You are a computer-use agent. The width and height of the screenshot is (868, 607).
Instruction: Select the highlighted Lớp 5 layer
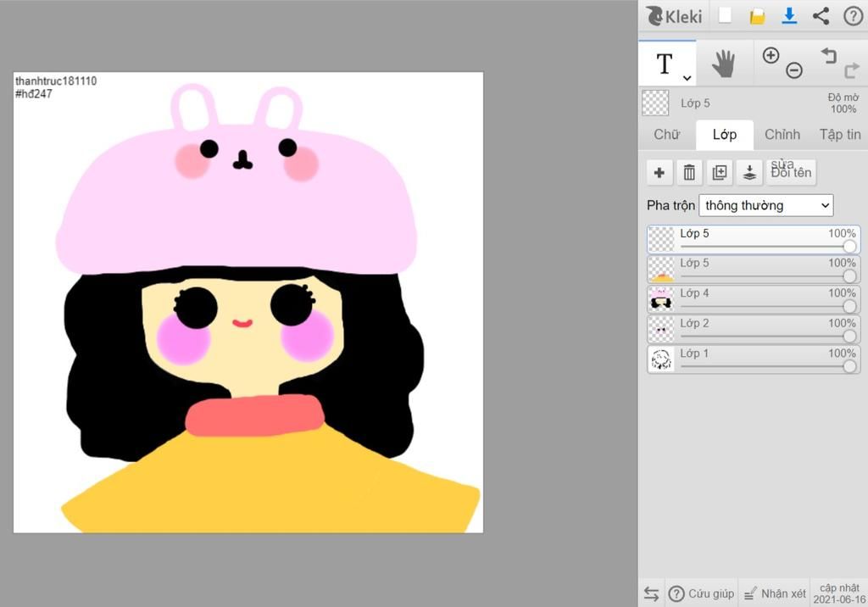click(x=754, y=239)
